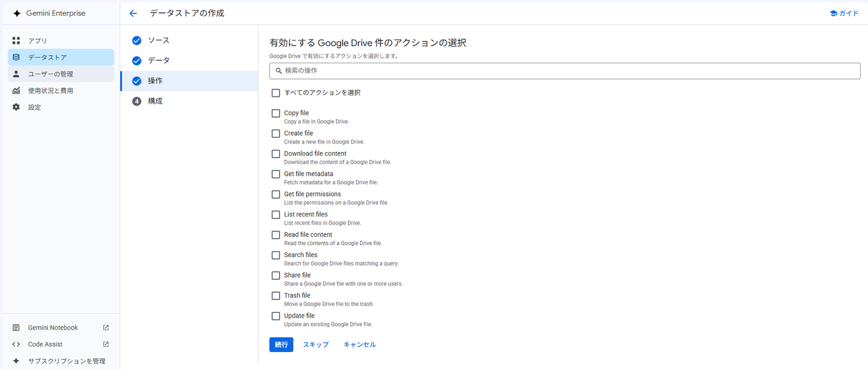
Task: Click the Gemini Enterprise sparkle logo
Action: click(x=17, y=13)
